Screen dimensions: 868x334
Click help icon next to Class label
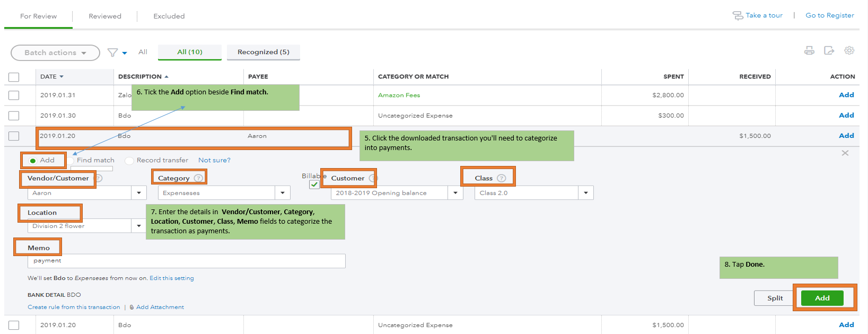point(502,178)
